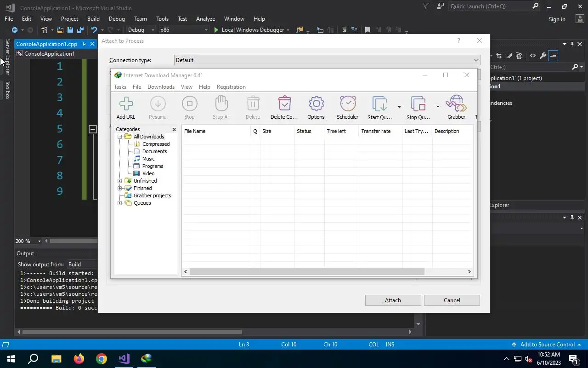Open the IDM Scheduler clock icon
The height and width of the screenshot is (368, 588).
click(348, 104)
